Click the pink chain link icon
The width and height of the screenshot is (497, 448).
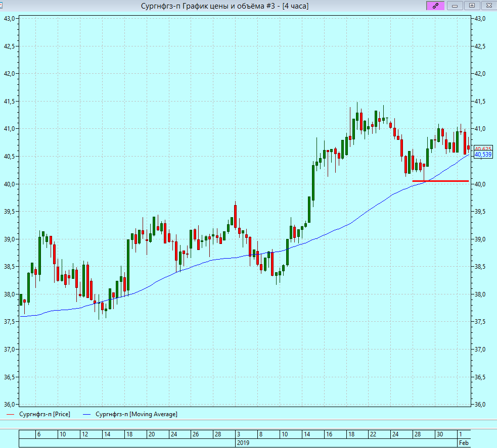(x=435, y=6)
